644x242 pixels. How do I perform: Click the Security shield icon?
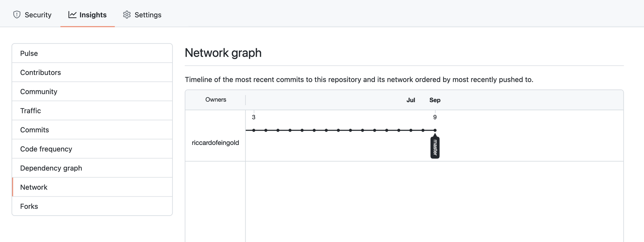point(17,14)
